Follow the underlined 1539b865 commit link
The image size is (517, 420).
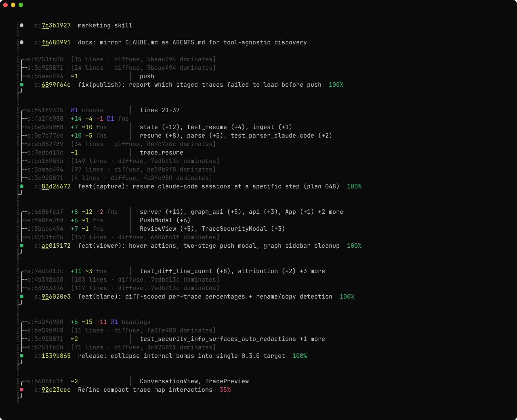point(56,355)
